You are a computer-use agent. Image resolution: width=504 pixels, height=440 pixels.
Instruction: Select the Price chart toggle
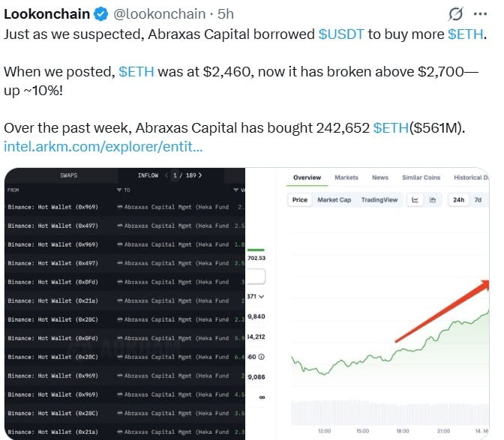pyautogui.click(x=300, y=200)
